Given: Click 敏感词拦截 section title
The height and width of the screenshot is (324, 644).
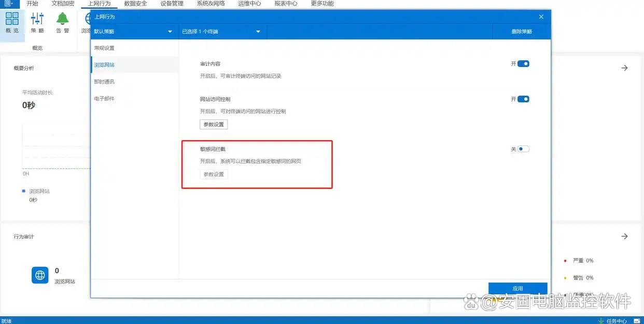Looking at the screenshot, I should [x=213, y=149].
